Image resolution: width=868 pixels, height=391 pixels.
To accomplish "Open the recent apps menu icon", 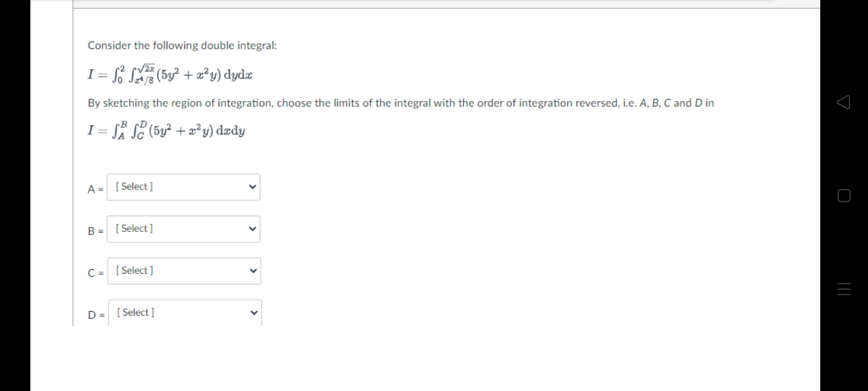I will pos(843,291).
